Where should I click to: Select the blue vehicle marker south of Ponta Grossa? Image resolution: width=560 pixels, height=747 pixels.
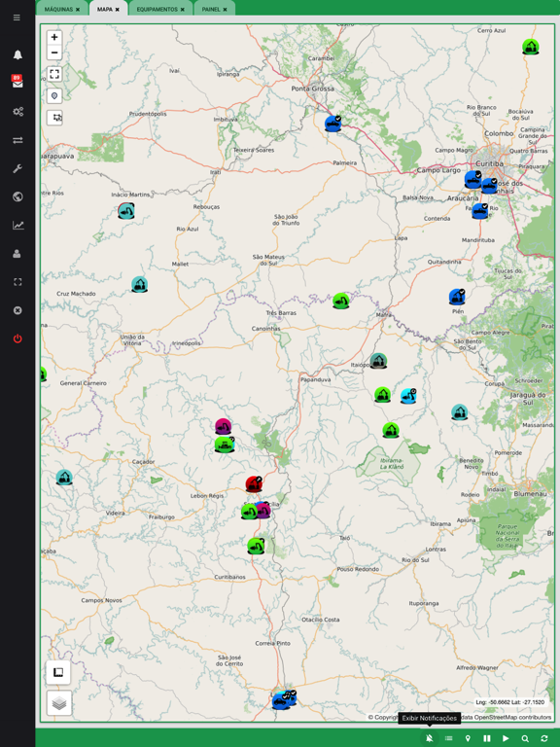pos(332,124)
